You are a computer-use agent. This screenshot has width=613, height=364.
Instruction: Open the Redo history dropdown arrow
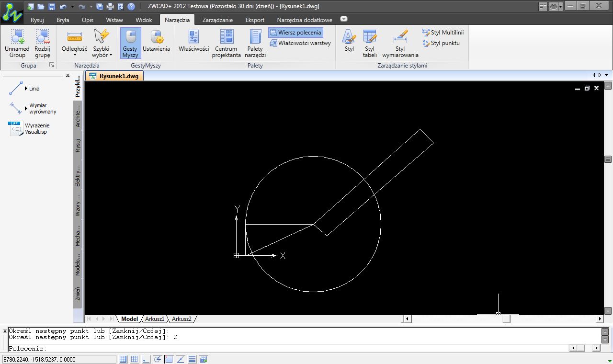[91, 7]
